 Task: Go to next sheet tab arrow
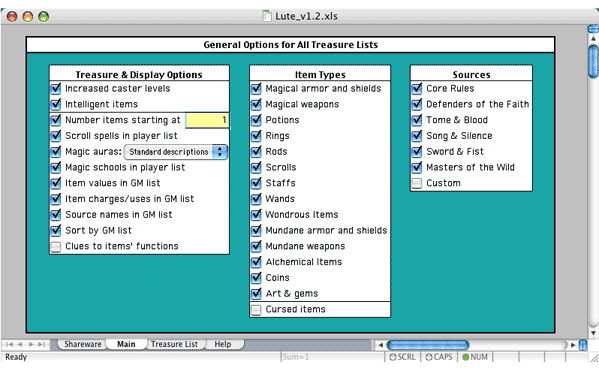tap(31, 344)
